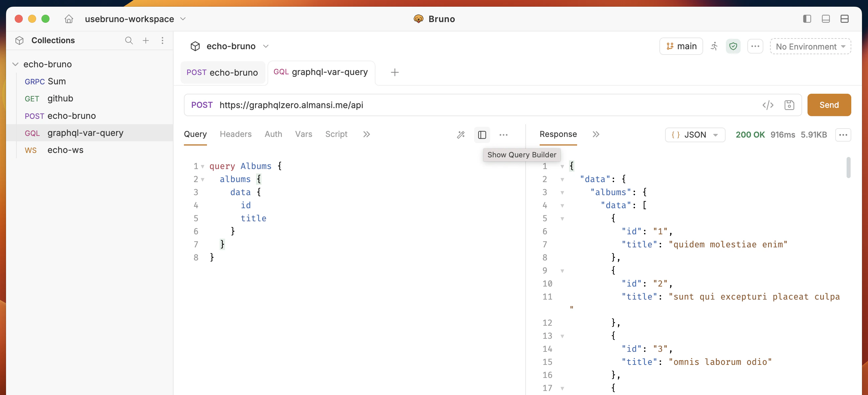Viewport: 868px width, 395px height.
Task: Collapse the echo-bruno collection tree
Action: click(x=15, y=64)
